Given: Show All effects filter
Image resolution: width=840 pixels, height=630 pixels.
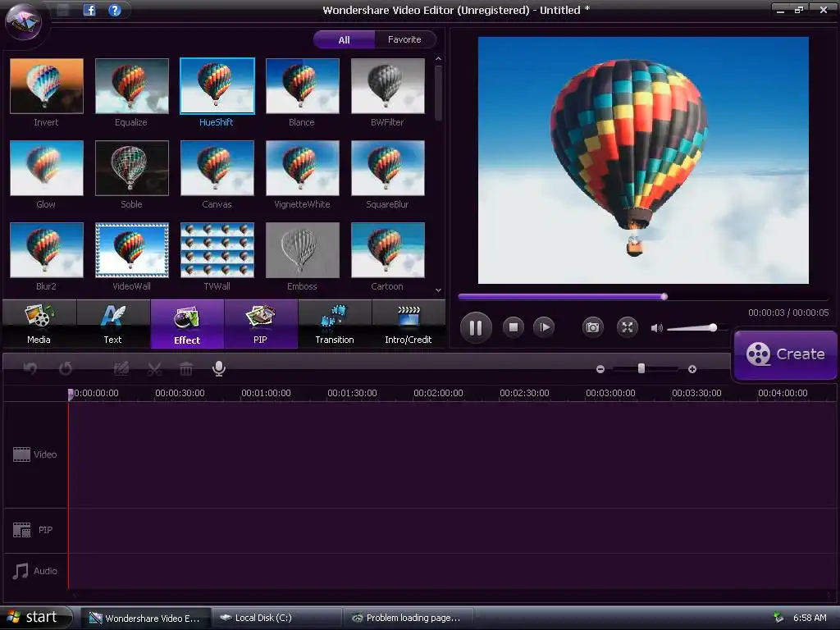Looking at the screenshot, I should pyautogui.click(x=344, y=39).
